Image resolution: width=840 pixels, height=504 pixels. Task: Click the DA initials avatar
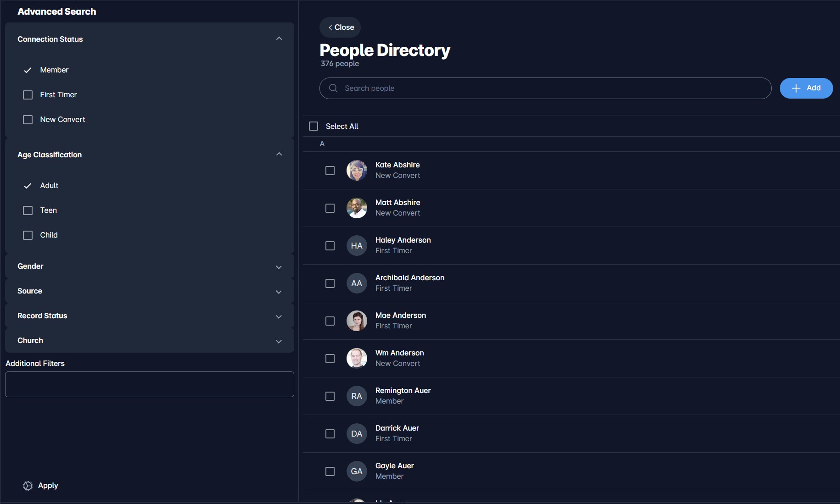click(357, 434)
